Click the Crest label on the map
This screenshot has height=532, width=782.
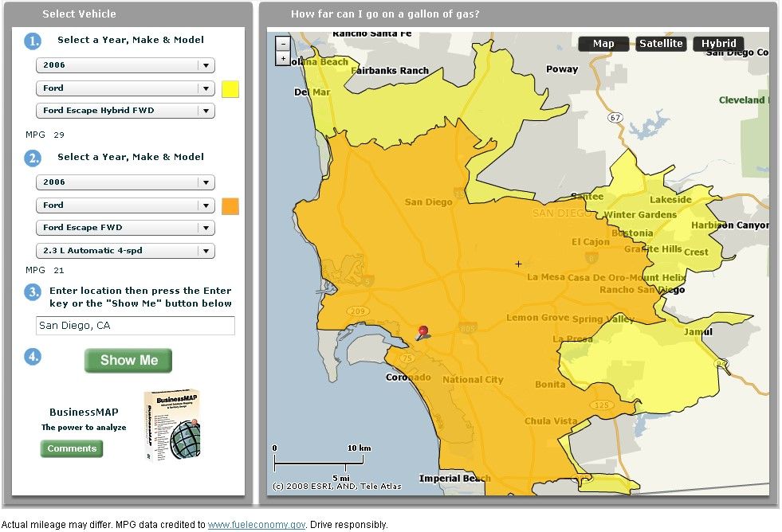696,252
